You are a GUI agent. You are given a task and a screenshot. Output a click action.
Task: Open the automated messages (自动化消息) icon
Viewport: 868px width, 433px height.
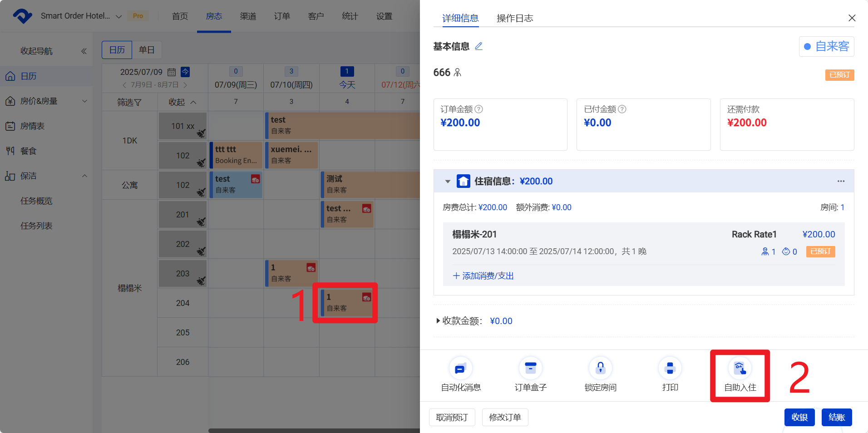pos(460,369)
